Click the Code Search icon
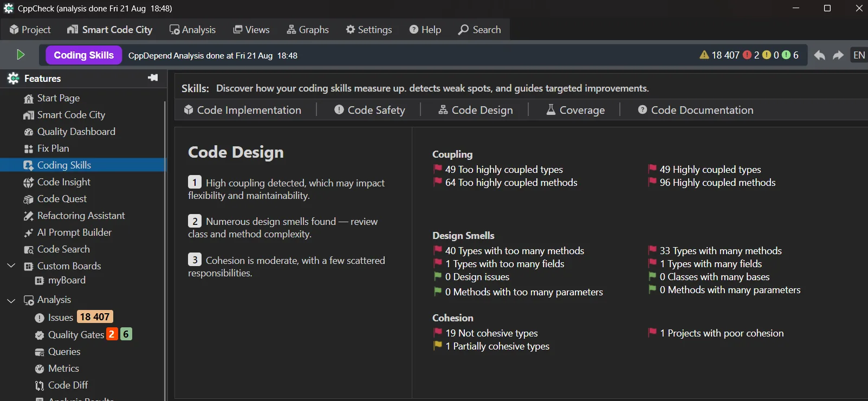 point(29,250)
